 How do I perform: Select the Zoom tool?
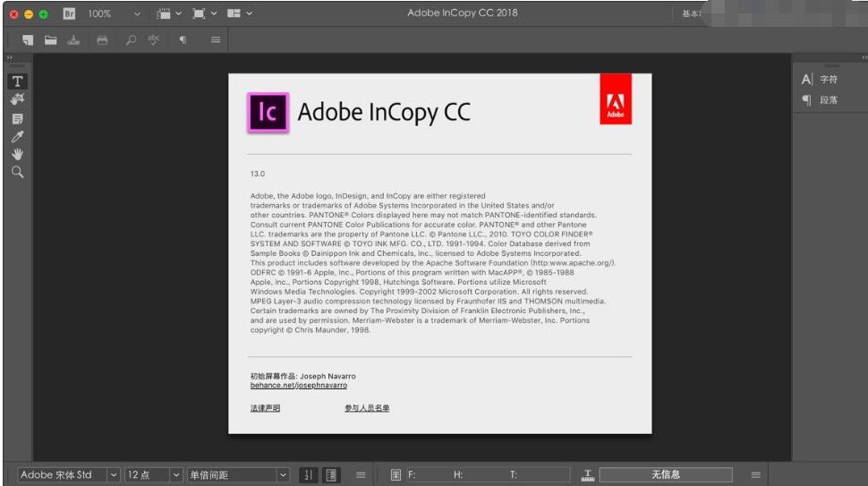point(17,172)
